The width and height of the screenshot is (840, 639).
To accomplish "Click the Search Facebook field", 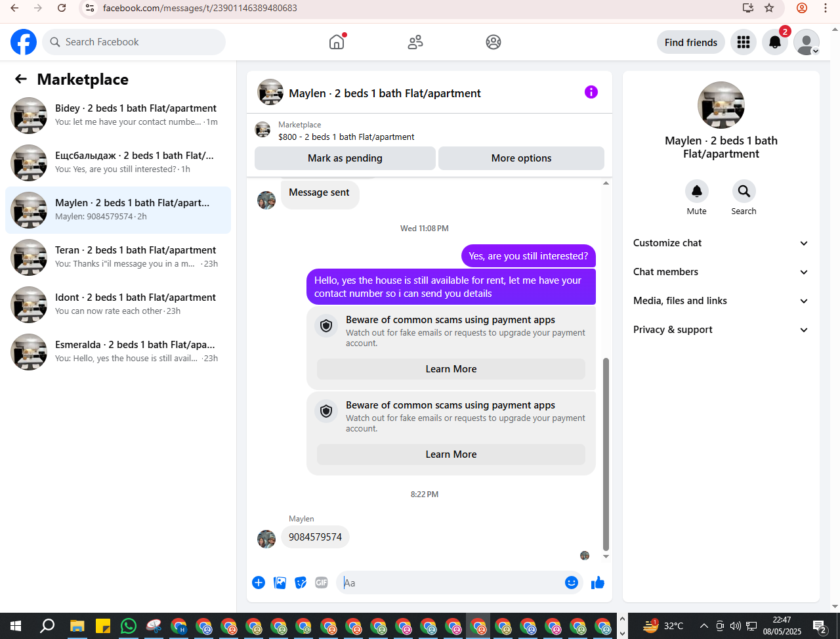I will tap(134, 42).
